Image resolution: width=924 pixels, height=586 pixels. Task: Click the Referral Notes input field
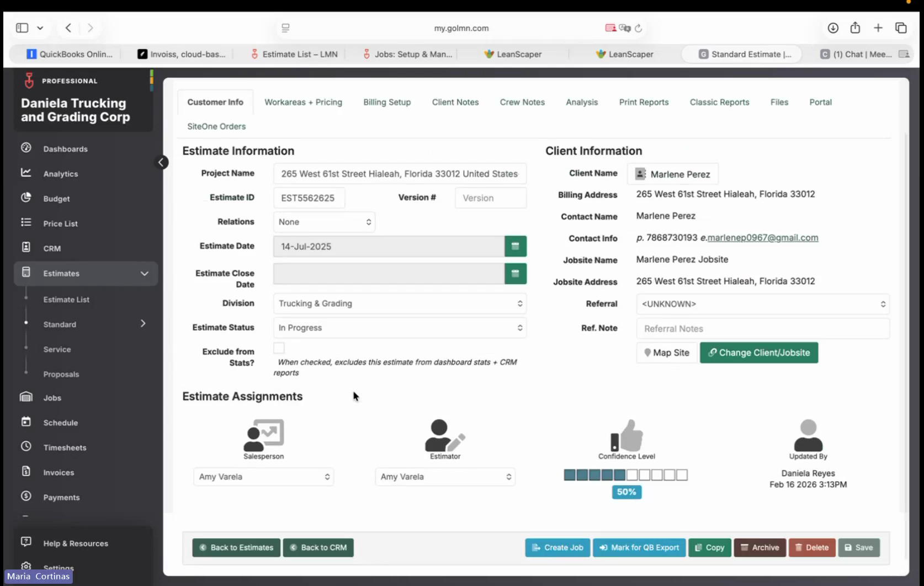pos(763,328)
